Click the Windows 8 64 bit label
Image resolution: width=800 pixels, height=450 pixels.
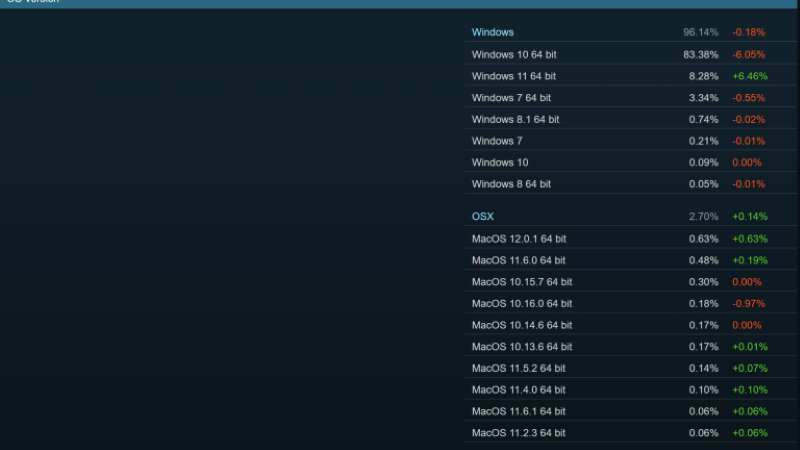click(511, 184)
